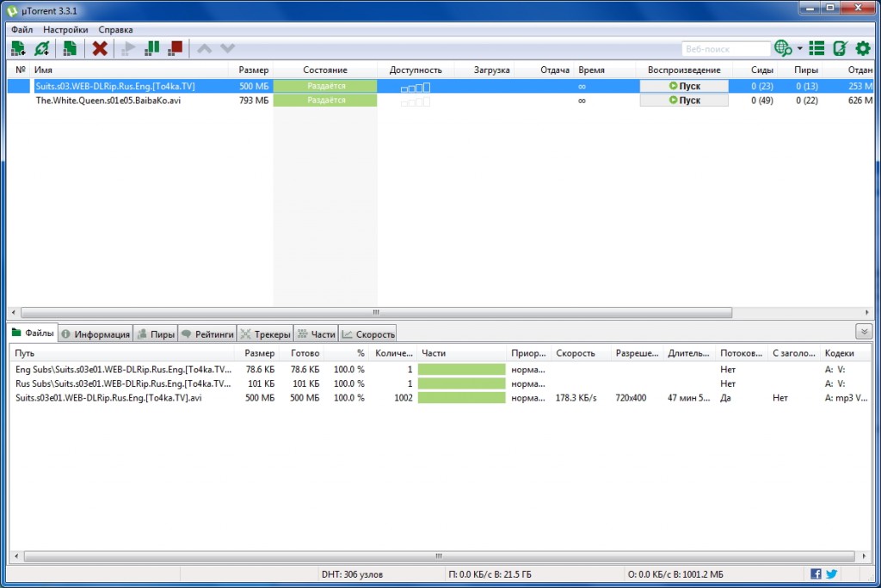Click torrent list horizontal scrollbar

point(377,312)
